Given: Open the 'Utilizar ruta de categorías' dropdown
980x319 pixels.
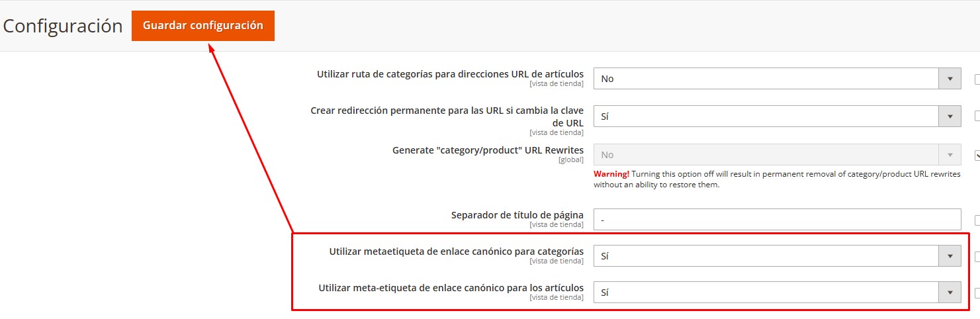Looking at the screenshot, I should point(777,79).
